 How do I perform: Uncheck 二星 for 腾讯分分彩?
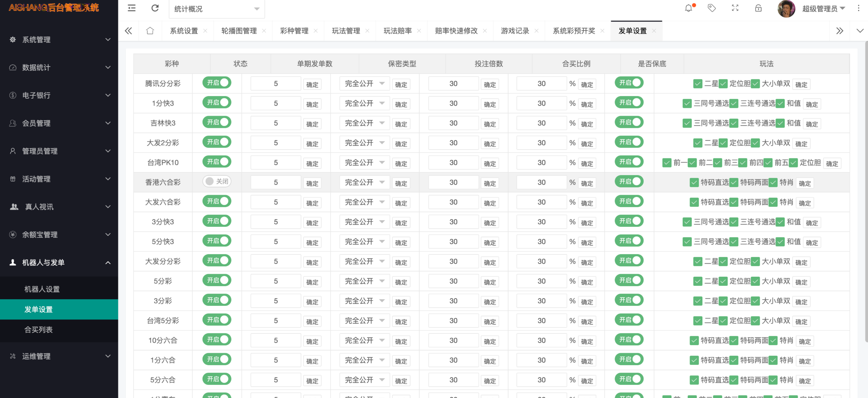(698, 84)
